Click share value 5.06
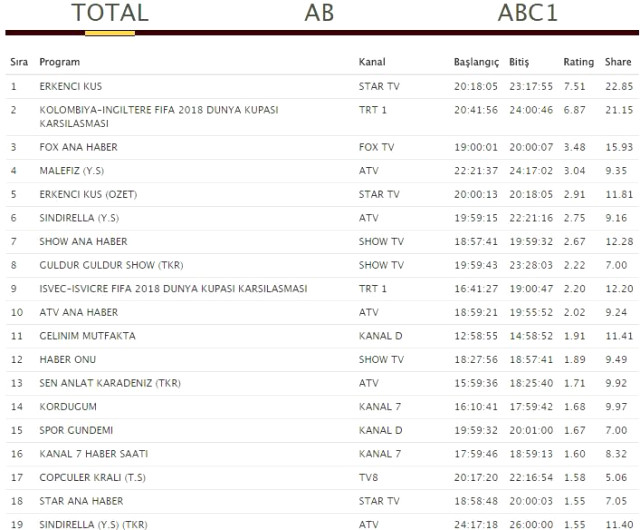The image size is (640, 530). tap(616, 478)
